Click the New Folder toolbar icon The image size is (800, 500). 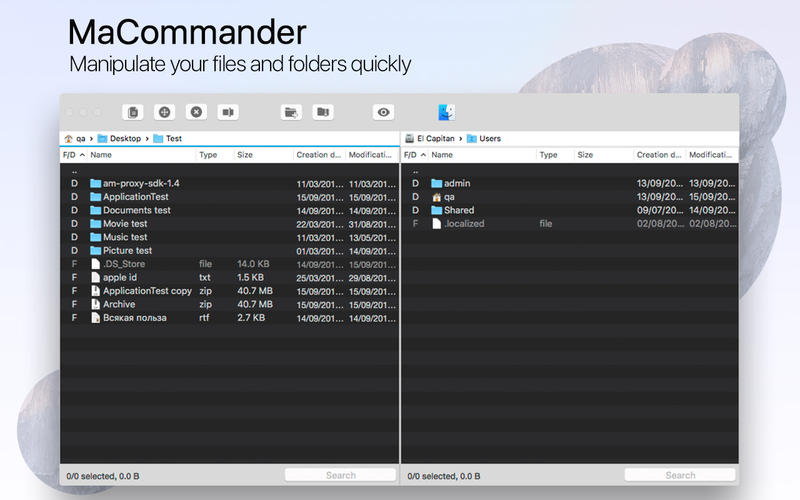click(291, 112)
